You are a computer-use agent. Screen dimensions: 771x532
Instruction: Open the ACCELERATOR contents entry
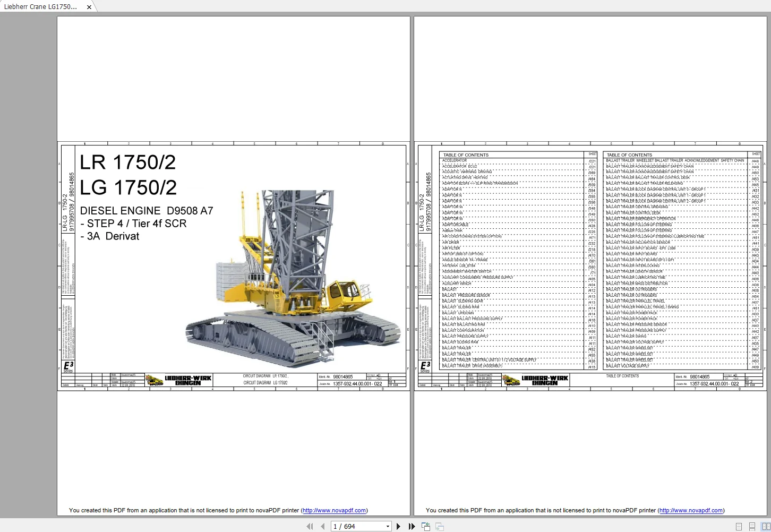(x=456, y=160)
